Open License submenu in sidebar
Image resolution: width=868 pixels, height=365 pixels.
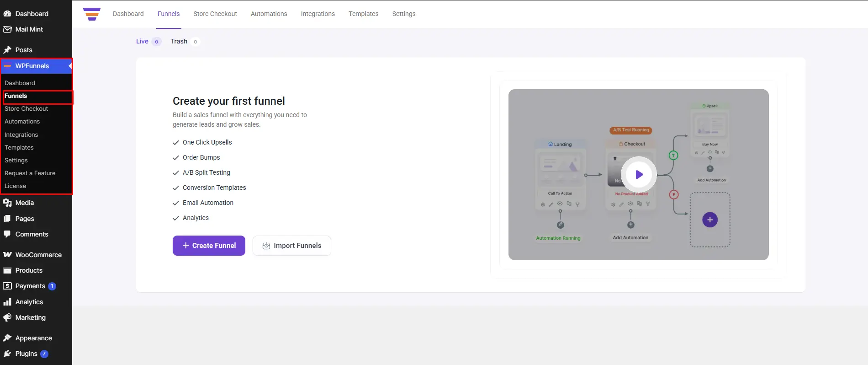15,186
